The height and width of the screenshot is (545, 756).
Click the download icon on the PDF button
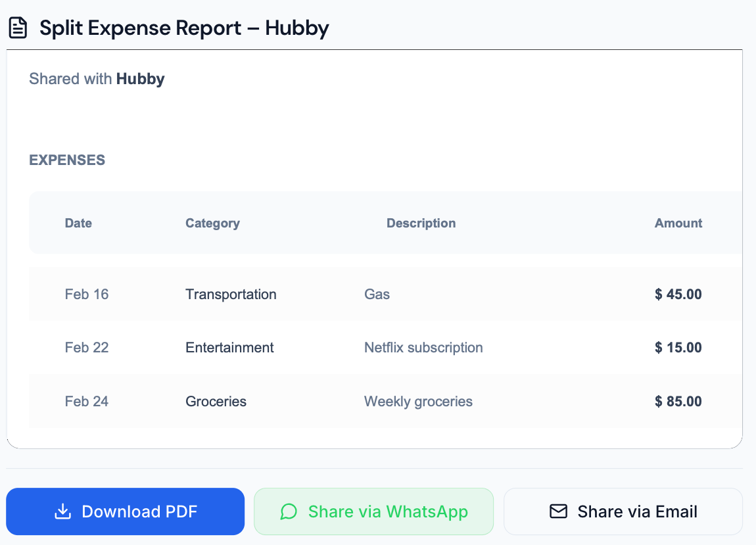pos(62,511)
